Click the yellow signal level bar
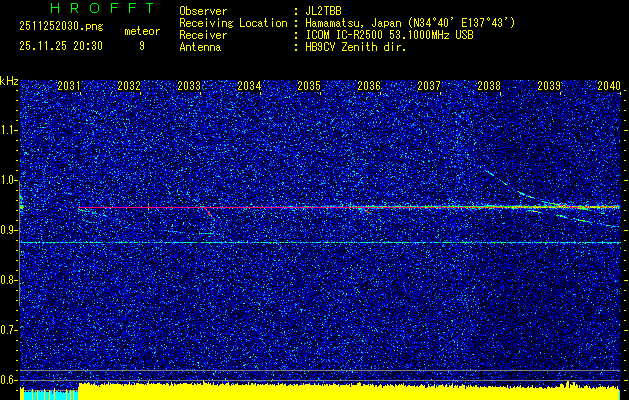This screenshot has width=629, height=400. [348, 391]
